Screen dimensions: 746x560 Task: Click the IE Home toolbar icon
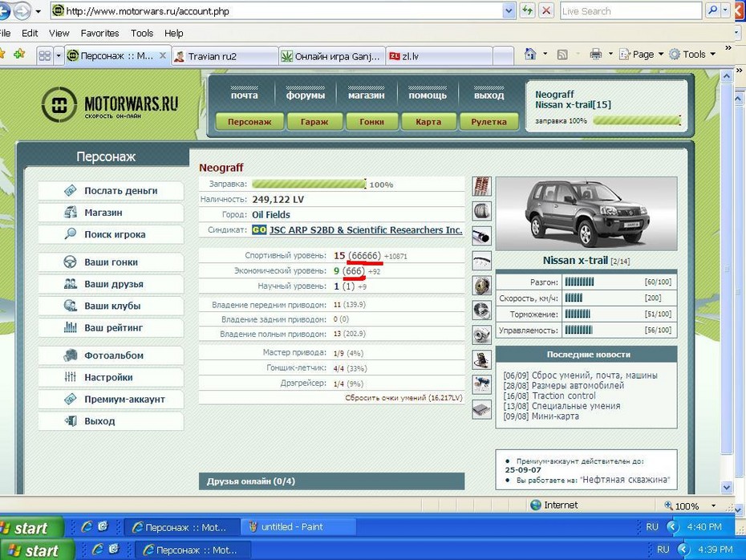(x=530, y=55)
